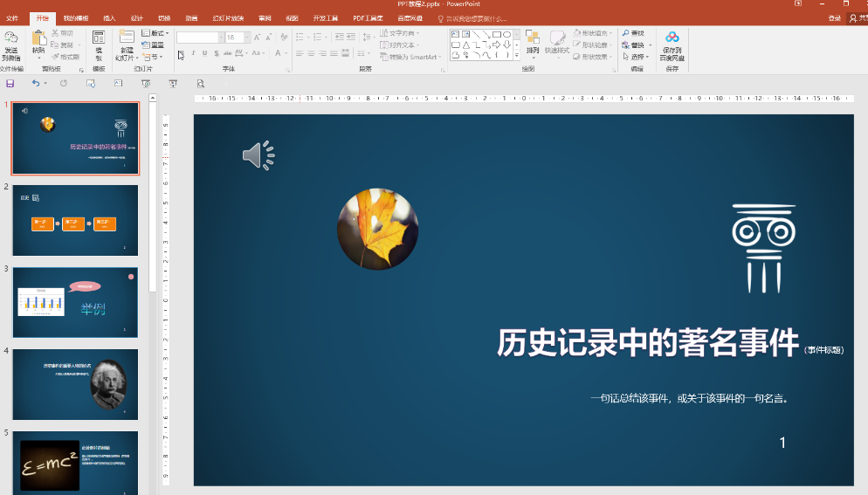868x495 pixels.
Task: Toggle text shadow formatting
Action: (x=218, y=53)
